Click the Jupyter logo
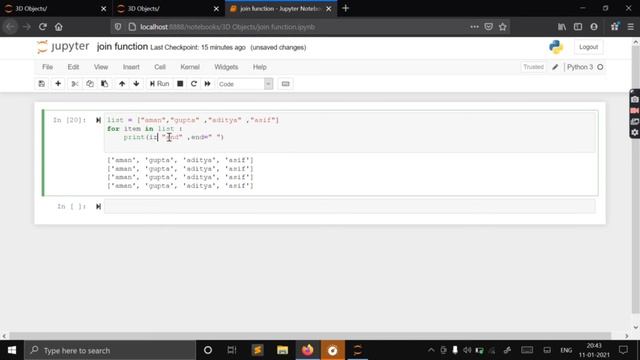The image size is (640, 360). (x=63, y=47)
